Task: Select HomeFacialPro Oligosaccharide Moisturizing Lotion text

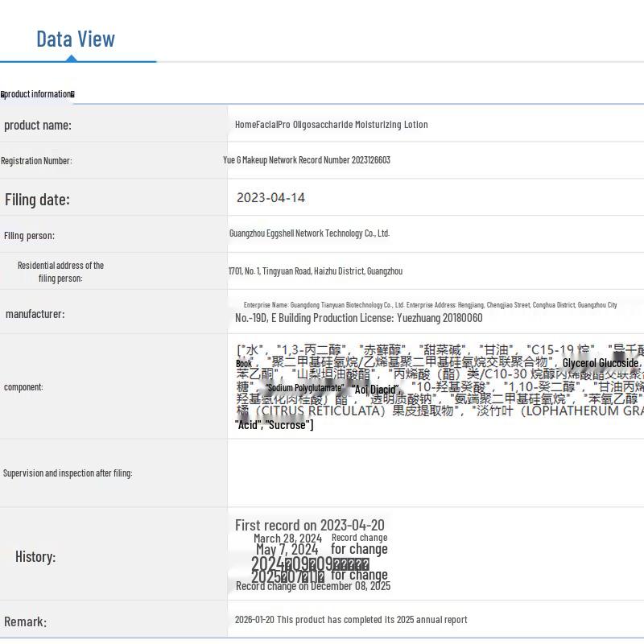Action: click(332, 125)
